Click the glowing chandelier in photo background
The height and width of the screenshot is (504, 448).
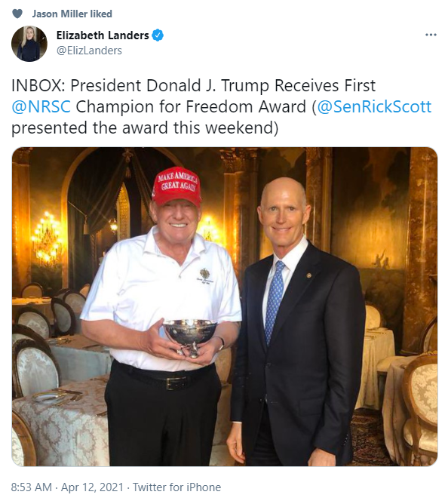pyautogui.click(x=48, y=235)
